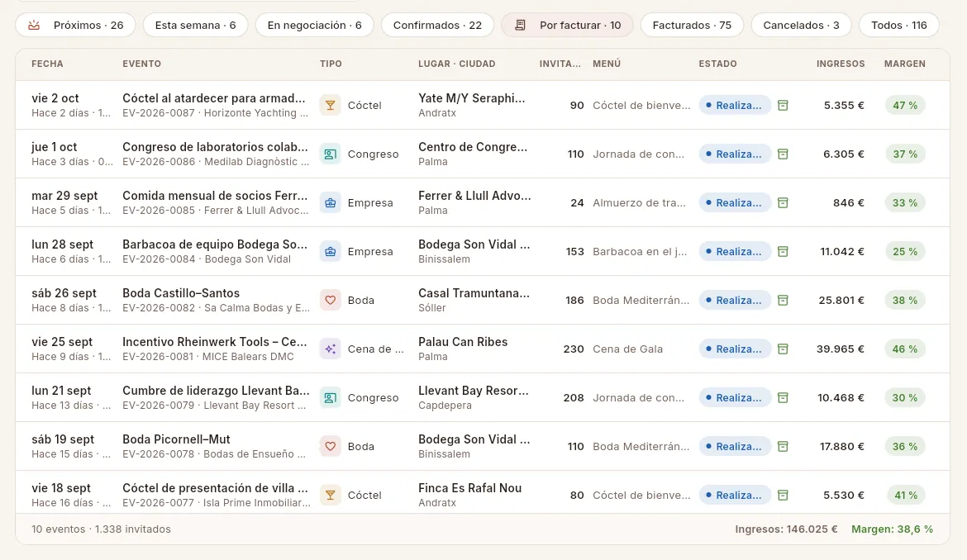The image size is (967, 560).
Task: Click 46 % margin badge
Action: coord(905,349)
